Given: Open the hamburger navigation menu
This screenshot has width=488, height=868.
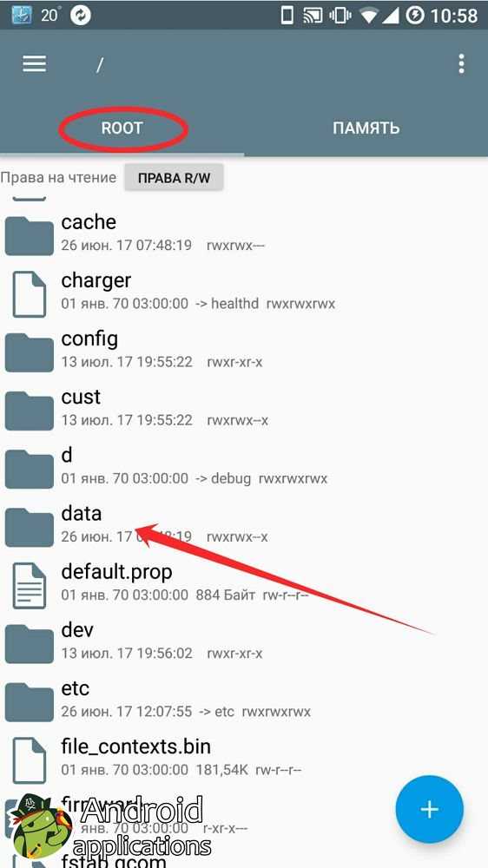Looking at the screenshot, I should tap(34, 65).
